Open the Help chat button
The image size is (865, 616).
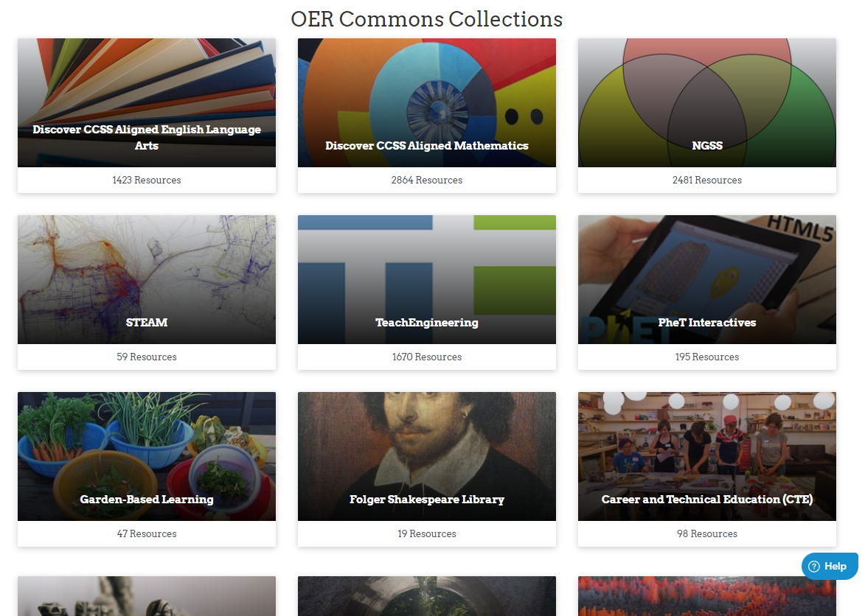[x=830, y=567]
